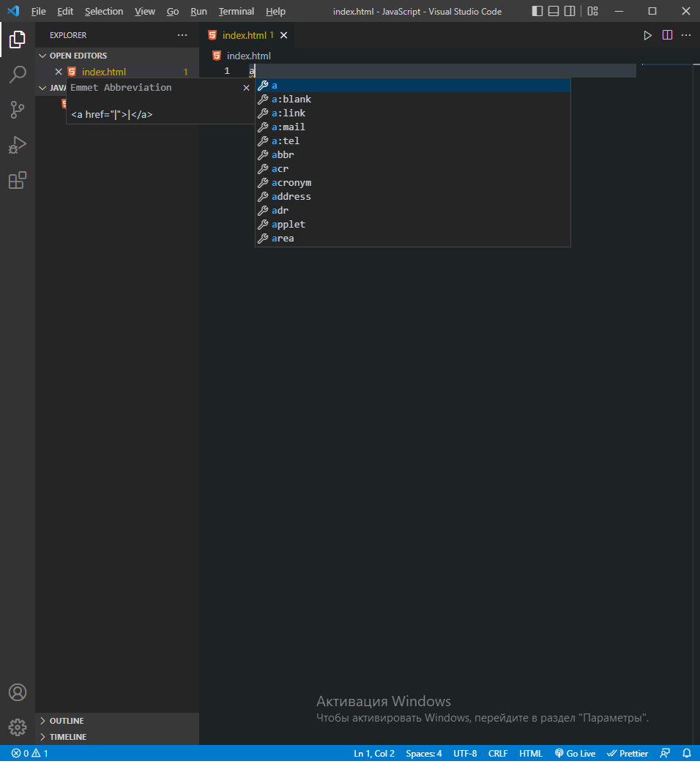Open the Manage gear settings
Viewport: 700px width, 764px height.
18,727
